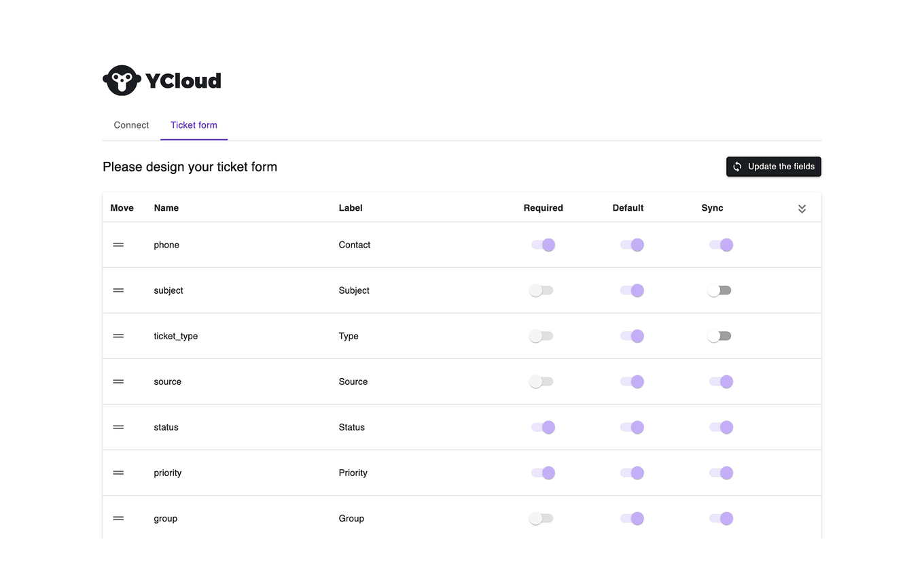This screenshot has height=578, width=924.
Task: Enable Sync switch for subject
Action: pos(719,290)
